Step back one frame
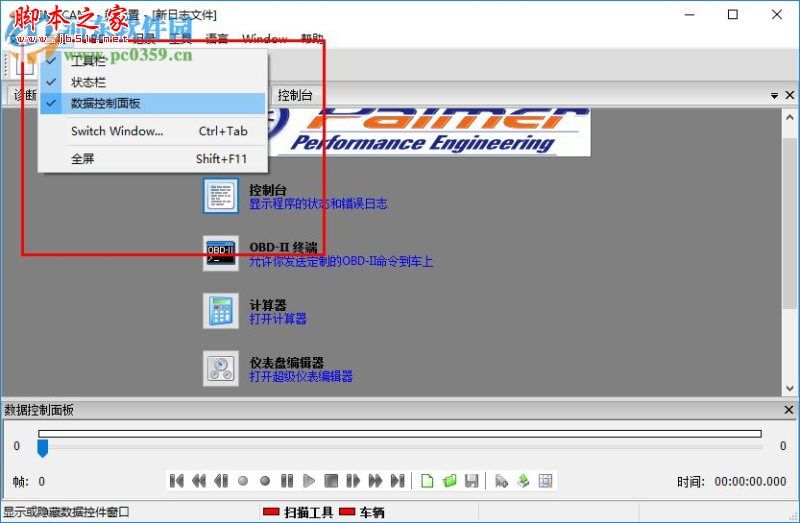 coord(221,481)
